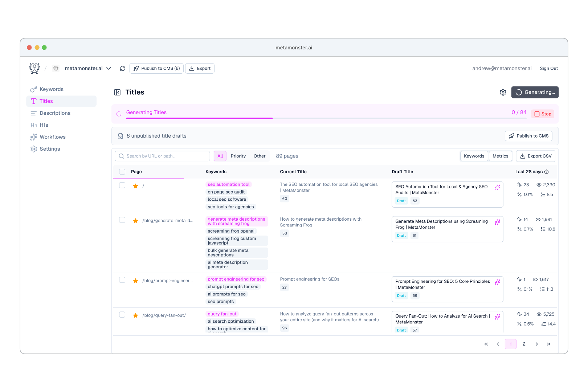588x392 pixels.
Task: Open the H1s section in the sidebar
Action: (x=44, y=125)
